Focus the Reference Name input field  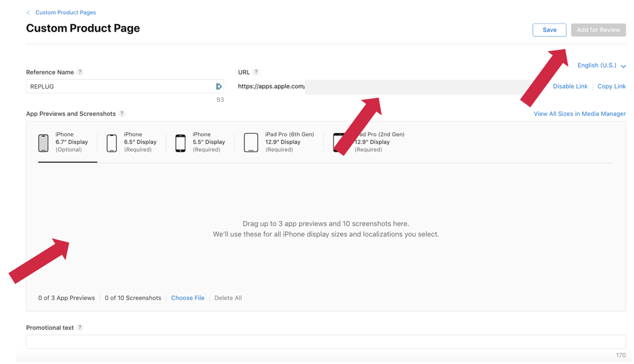coord(125,87)
